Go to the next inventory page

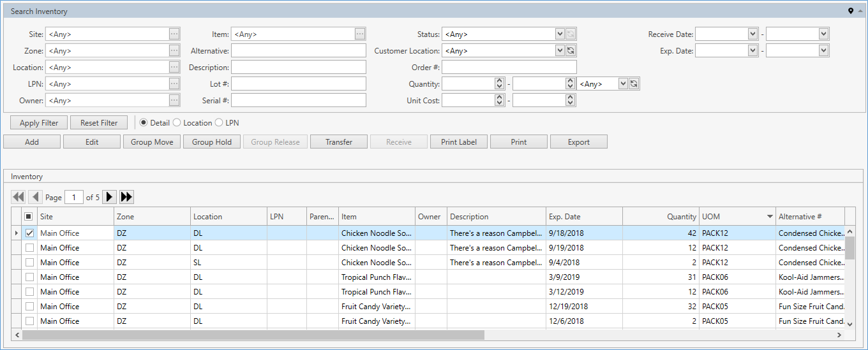coord(110,197)
